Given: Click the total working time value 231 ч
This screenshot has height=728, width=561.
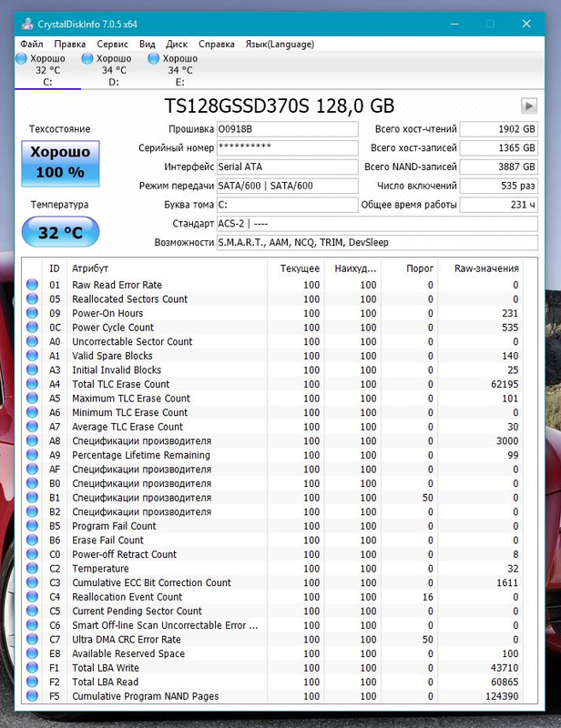Looking at the screenshot, I should click(x=499, y=205).
